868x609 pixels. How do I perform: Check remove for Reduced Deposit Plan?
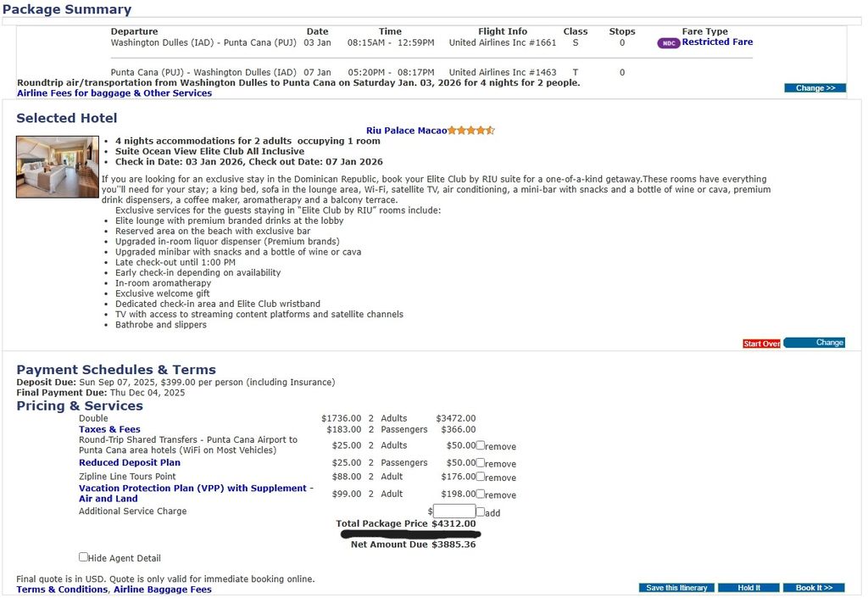[481, 463]
